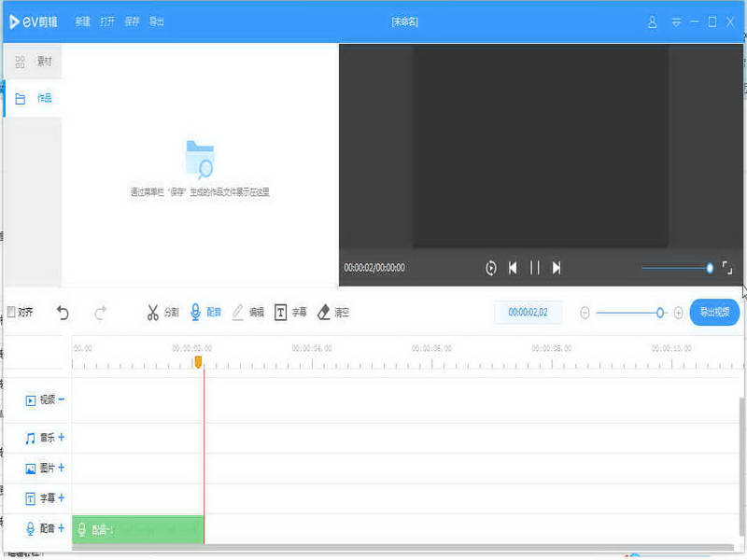Adjust the timeline zoom slider

[x=631, y=313]
